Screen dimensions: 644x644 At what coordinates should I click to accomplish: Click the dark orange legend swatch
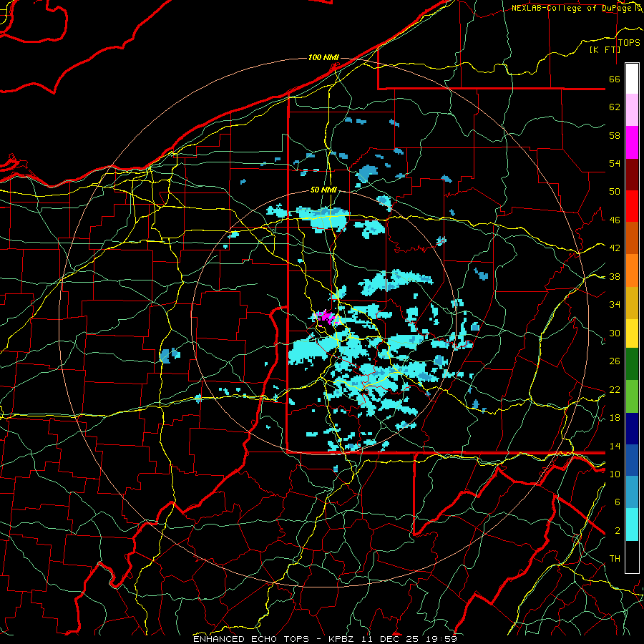pos(632,238)
